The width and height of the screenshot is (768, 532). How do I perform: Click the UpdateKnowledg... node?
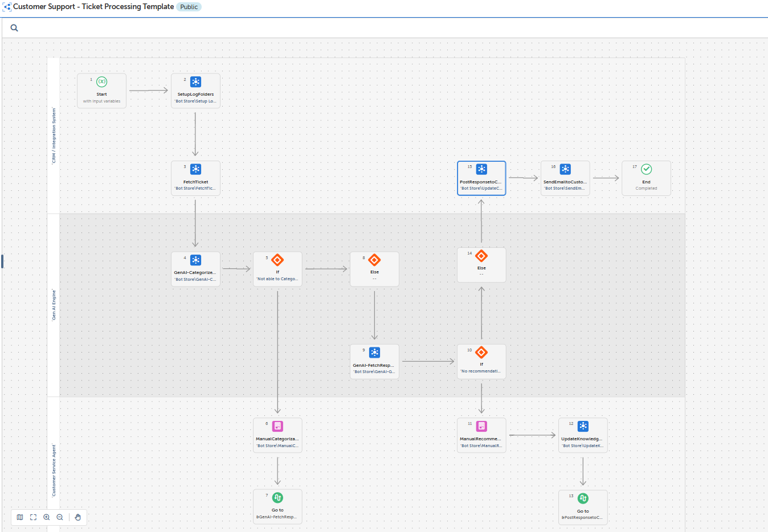[583, 435]
